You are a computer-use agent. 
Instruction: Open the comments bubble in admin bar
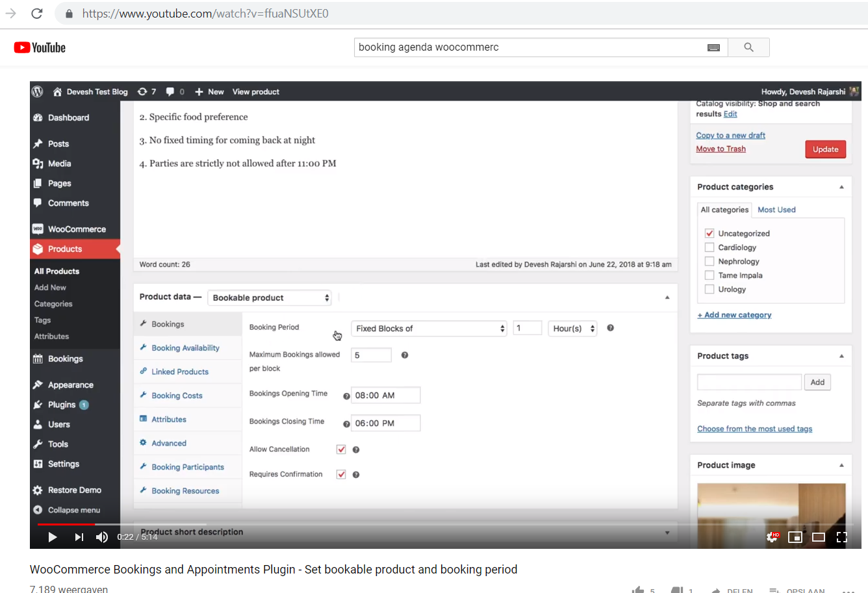coord(175,92)
